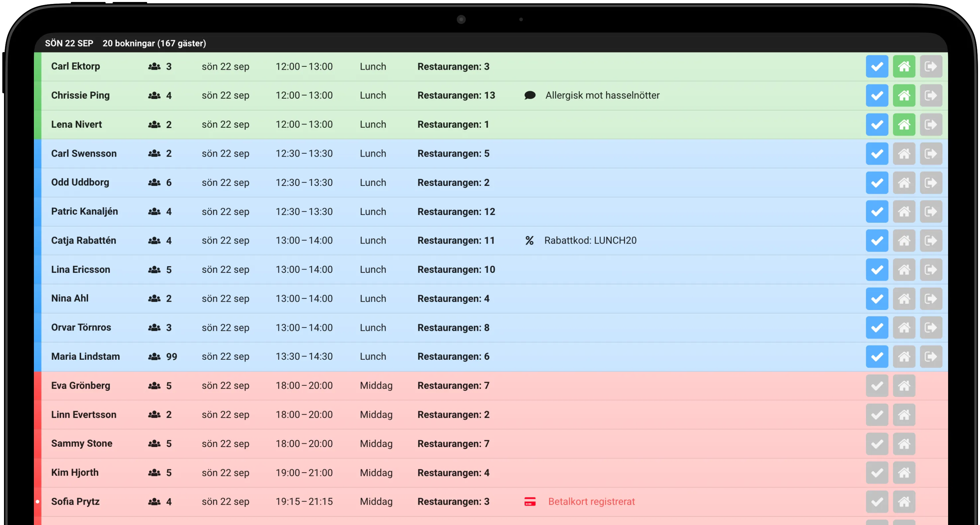Click the SÖN 22 SEP date header

(69, 43)
